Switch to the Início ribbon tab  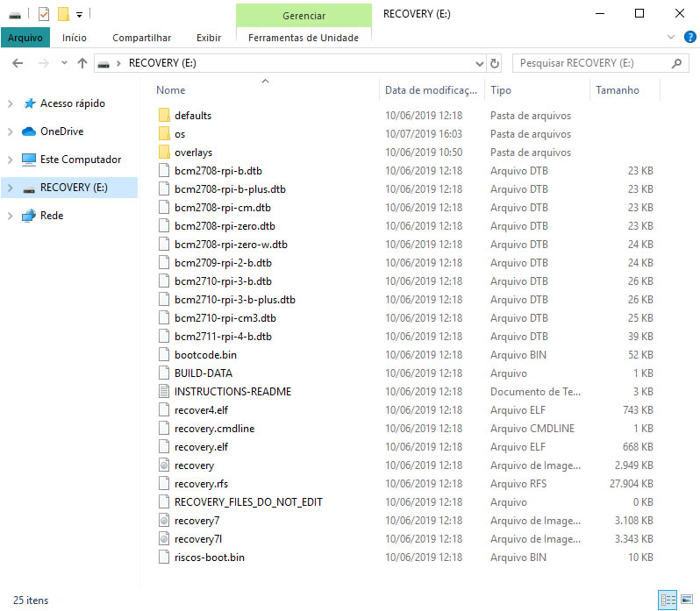74,38
